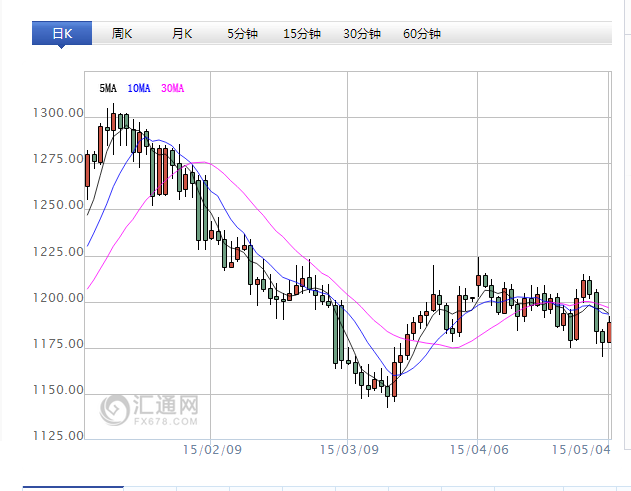Click the 15/03/09 date axis label
The width and height of the screenshot is (631, 491).
347,452
